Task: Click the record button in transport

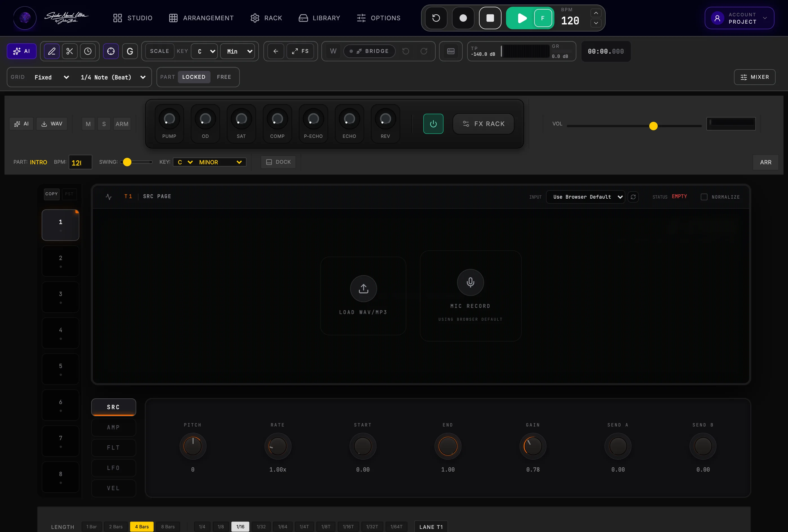Action: click(x=463, y=18)
